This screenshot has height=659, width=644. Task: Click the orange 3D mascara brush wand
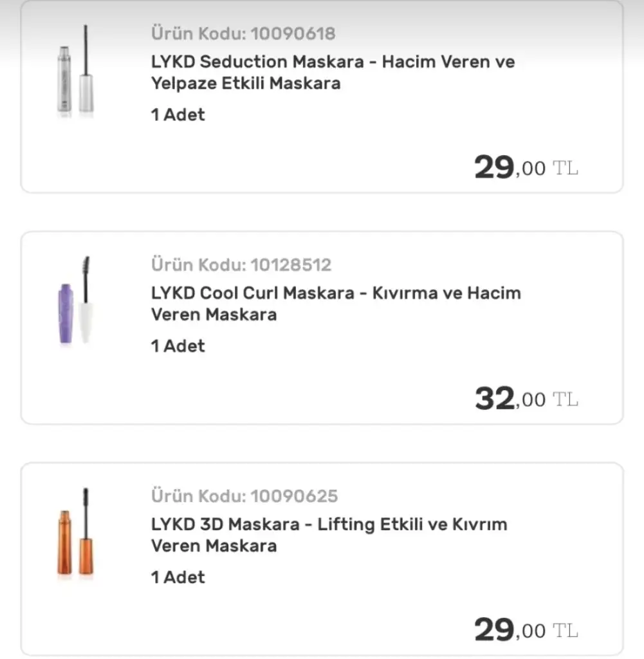pos(86,534)
